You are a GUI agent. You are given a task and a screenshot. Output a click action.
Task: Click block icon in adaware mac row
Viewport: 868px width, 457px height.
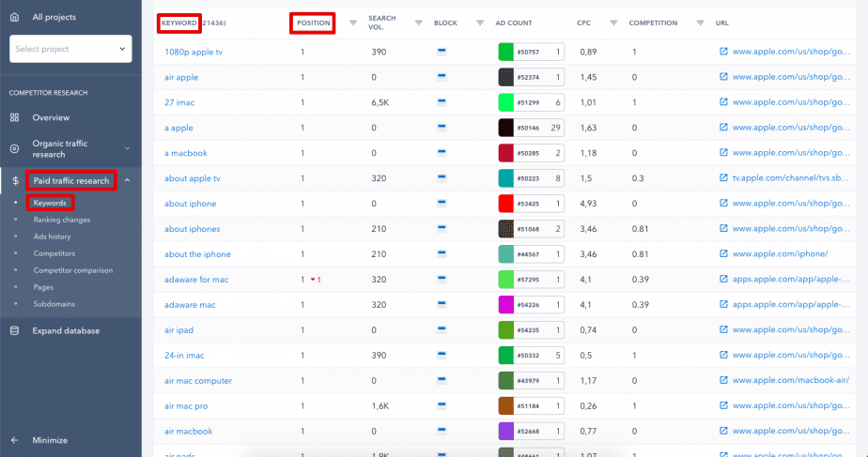click(x=442, y=304)
